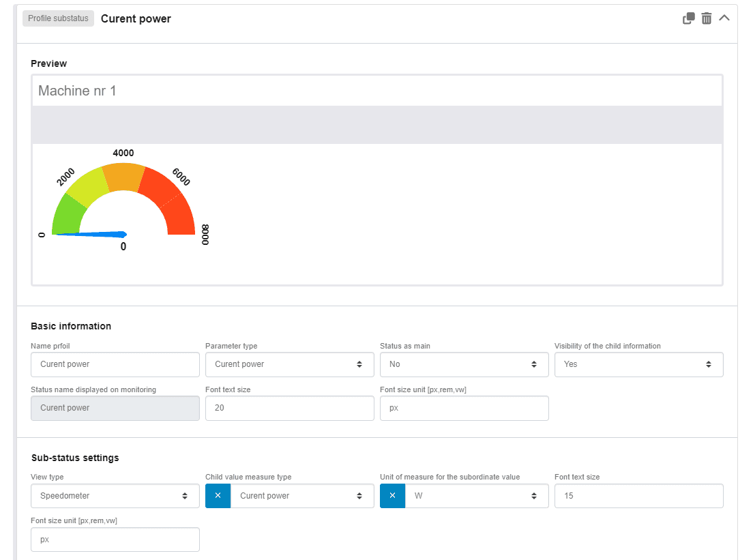Open the Unit of measure for subordinate value dropdown

pos(477,496)
